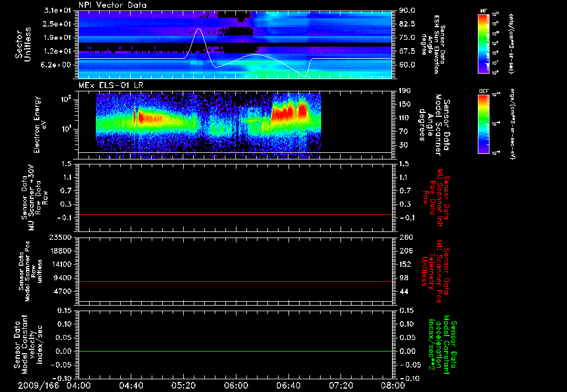The height and width of the screenshot is (392, 567).
Task: Click the 3.1e+01 sector tick label
Action: pyautogui.click(x=58, y=11)
